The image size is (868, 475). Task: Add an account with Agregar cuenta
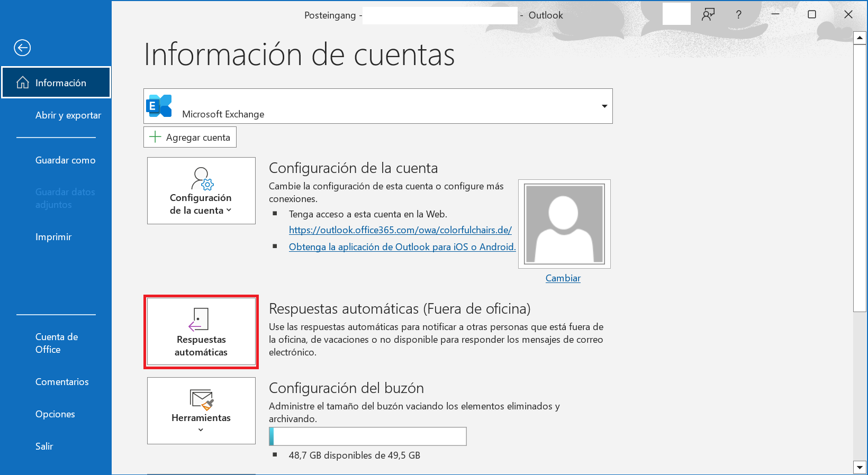[190, 137]
